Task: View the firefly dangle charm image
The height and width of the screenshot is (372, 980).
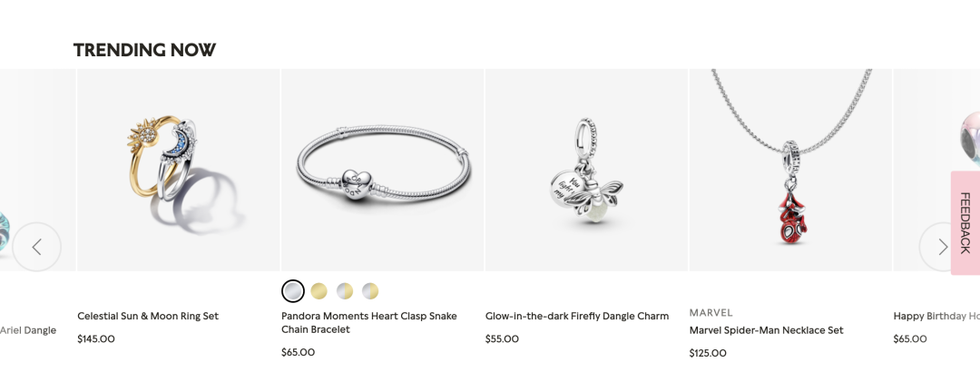Action: pyautogui.click(x=586, y=170)
